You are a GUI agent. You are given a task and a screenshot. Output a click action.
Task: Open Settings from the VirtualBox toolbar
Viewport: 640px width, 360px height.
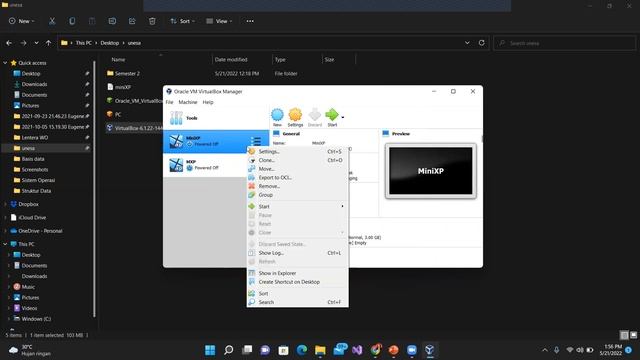coord(295,117)
